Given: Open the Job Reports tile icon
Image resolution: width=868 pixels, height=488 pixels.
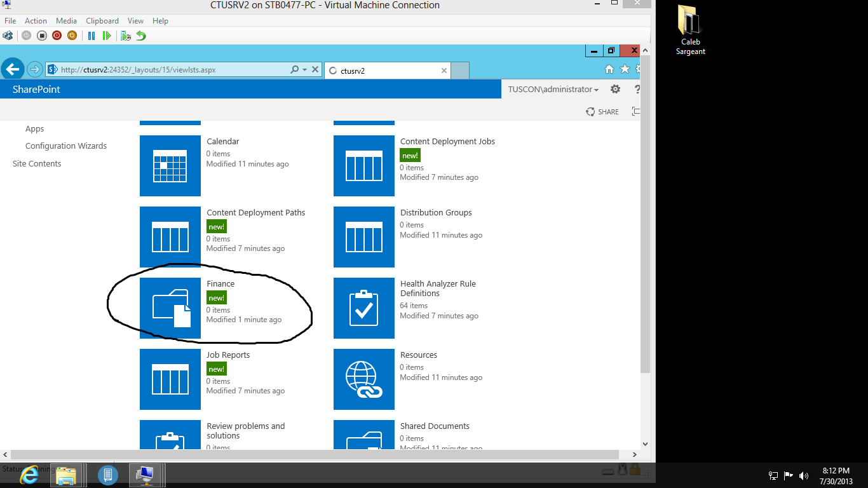Looking at the screenshot, I should point(170,379).
